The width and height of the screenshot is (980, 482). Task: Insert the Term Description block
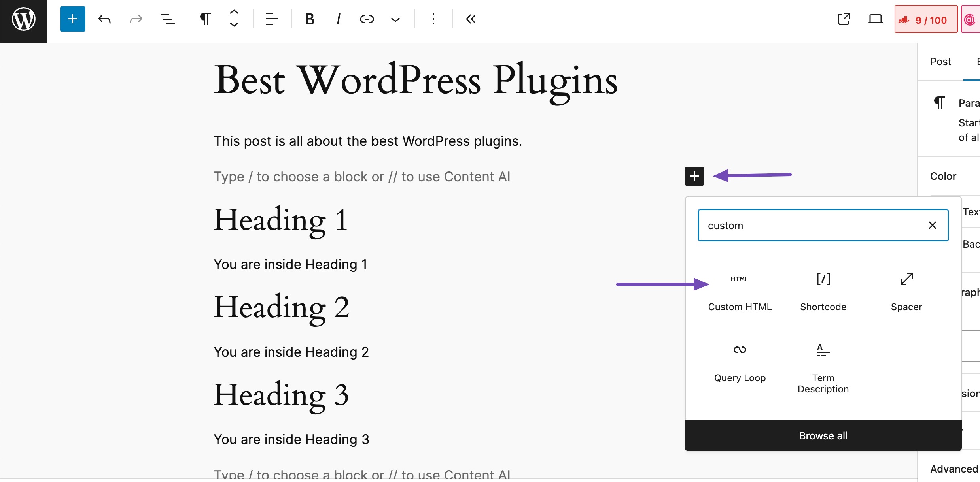point(823,368)
